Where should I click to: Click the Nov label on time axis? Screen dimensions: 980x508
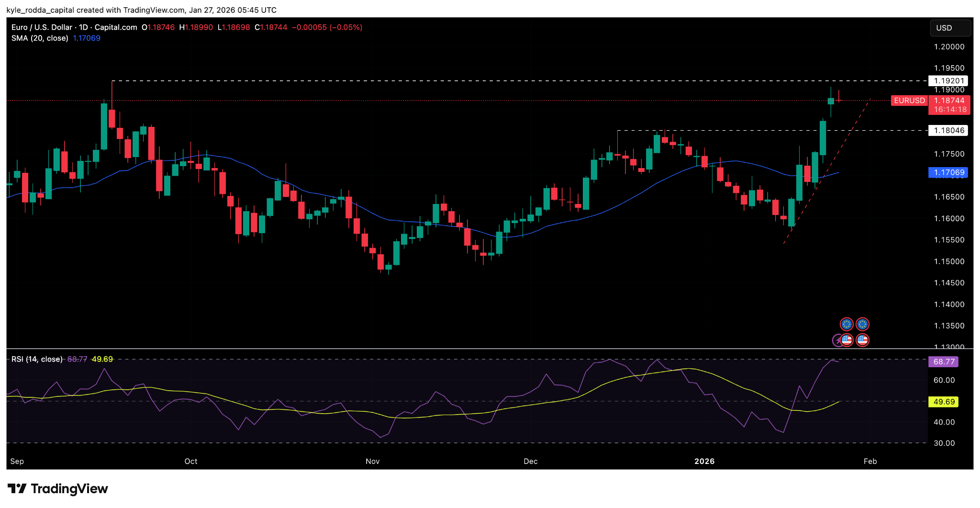372,461
